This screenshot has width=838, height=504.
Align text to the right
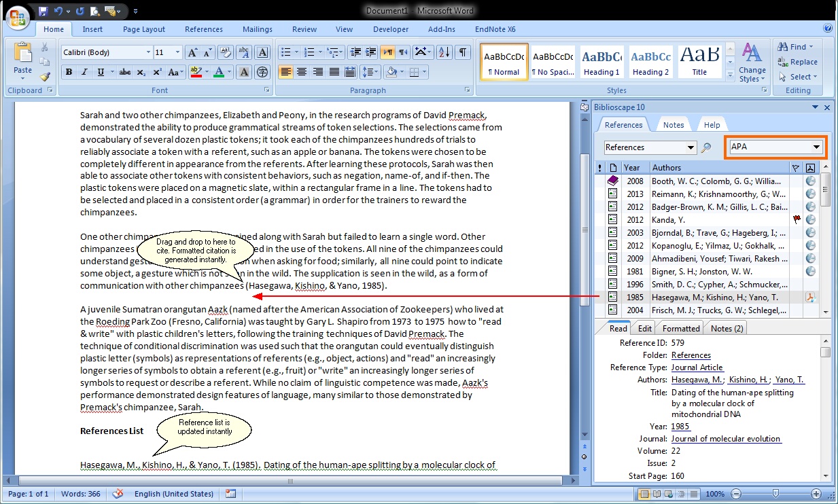click(318, 72)
